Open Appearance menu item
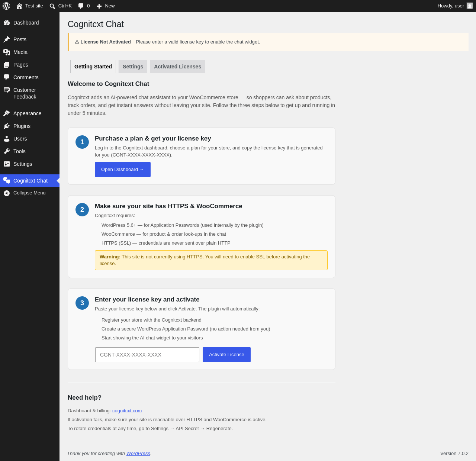Viewport: 476px width, 461px height. coord(30,113)
